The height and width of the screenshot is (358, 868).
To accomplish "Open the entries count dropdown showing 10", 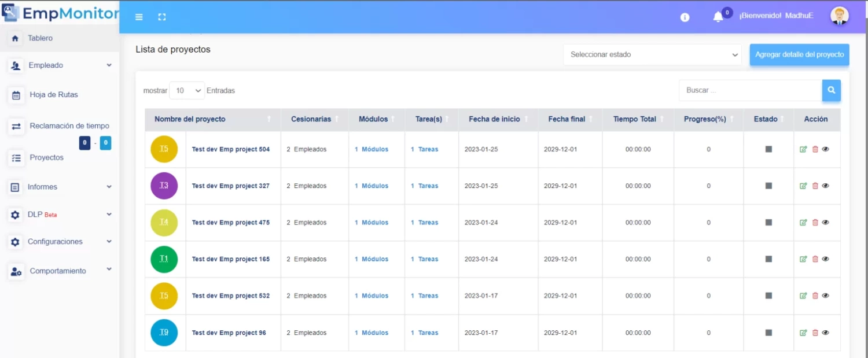I will pyautogui.click(x=187, y=91).
